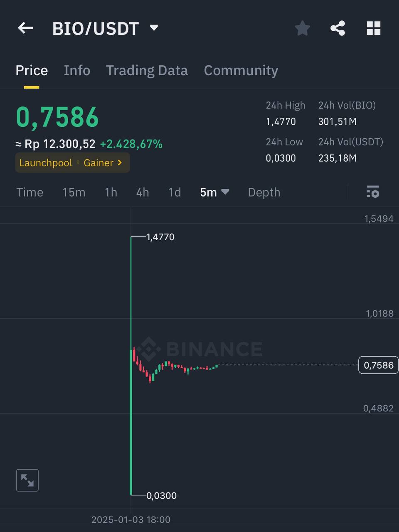
Task: Tap the 1,0188 price axis label
Action: 379,313
